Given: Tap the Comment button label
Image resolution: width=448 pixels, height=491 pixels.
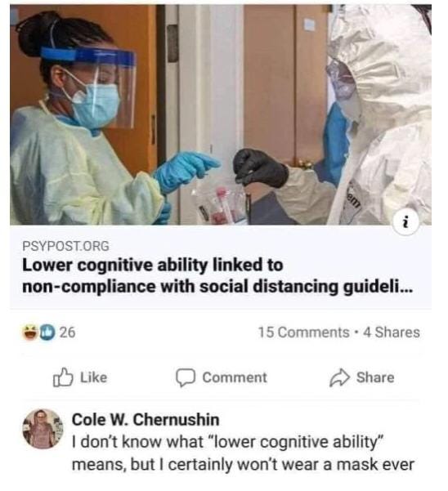Looking at the screenshot, I should (x=235, y=377).
